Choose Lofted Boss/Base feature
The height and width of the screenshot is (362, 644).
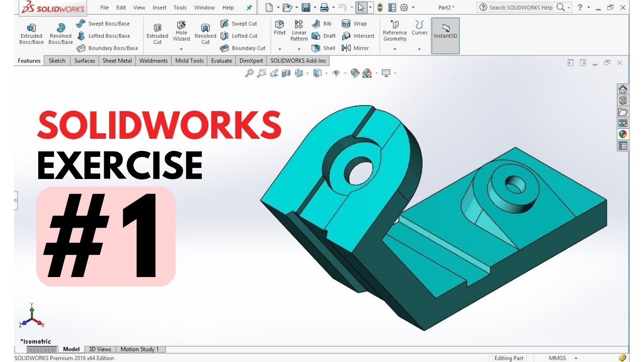point(104,36)
